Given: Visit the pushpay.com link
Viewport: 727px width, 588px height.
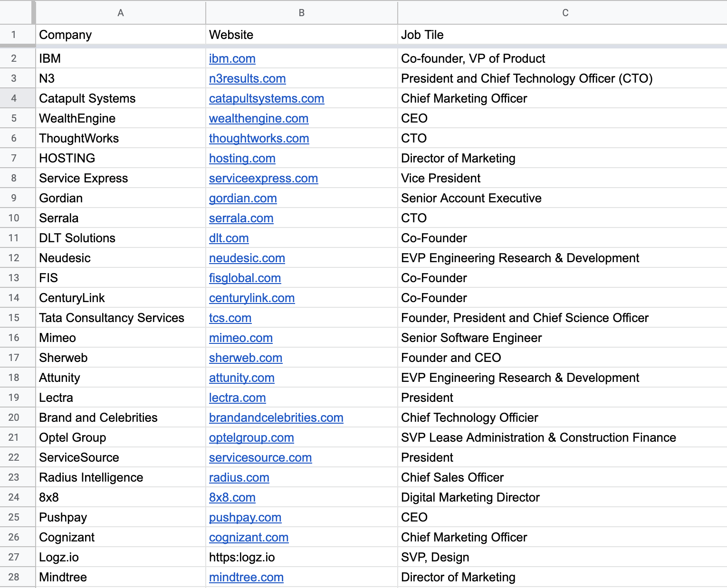Looking at the screenshot, I should pos(245,517).
